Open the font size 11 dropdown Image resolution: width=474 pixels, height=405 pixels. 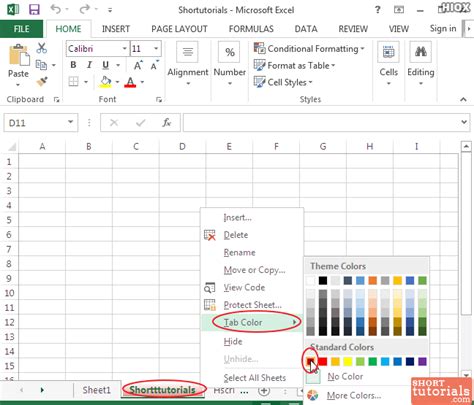click(x=156, y=49)
